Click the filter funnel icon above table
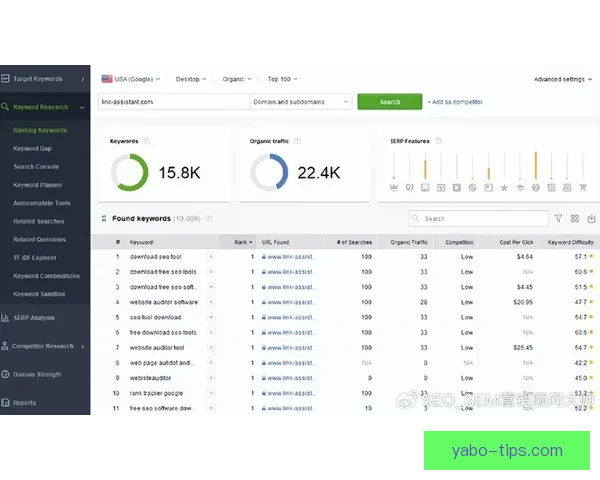The width and height of the screenshot is (600, 480). (x=558, y=218)
